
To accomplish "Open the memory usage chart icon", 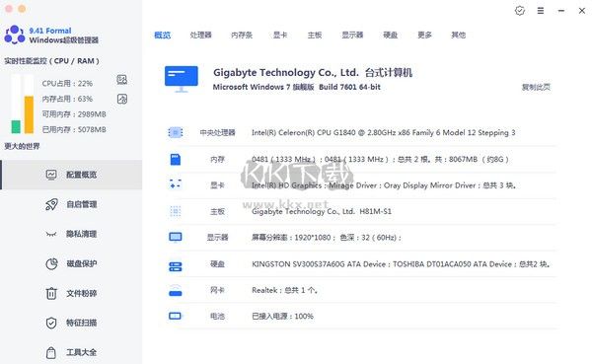I will point(122,99).
